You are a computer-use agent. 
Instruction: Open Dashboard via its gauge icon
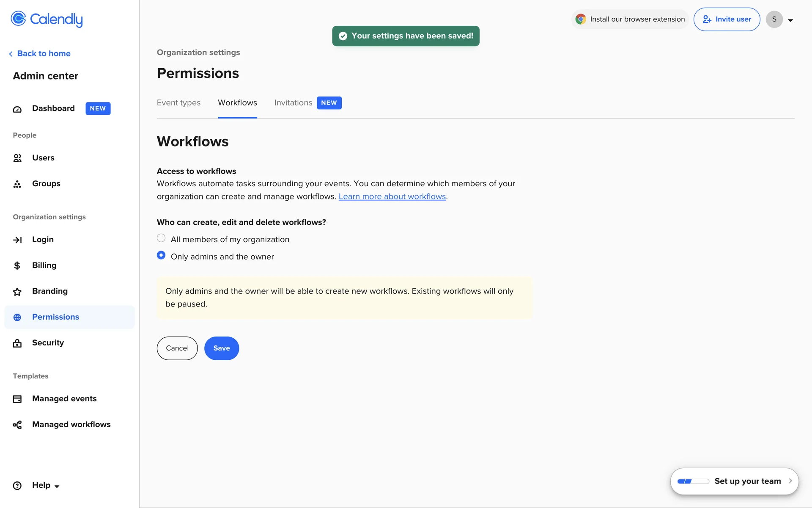(17, 109)
